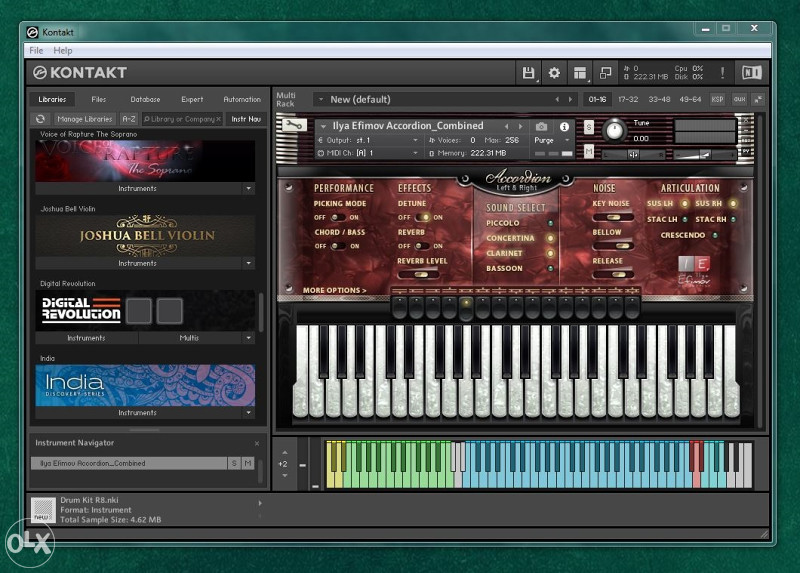Open the File menu
This screenshot has width=800, height=573.
tap(36, 51)
